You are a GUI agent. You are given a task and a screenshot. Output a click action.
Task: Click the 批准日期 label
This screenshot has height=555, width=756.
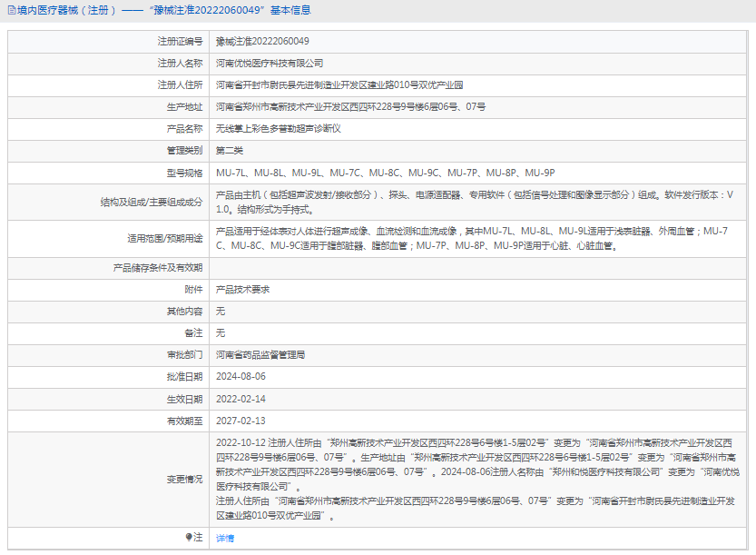tap(184, 377)
